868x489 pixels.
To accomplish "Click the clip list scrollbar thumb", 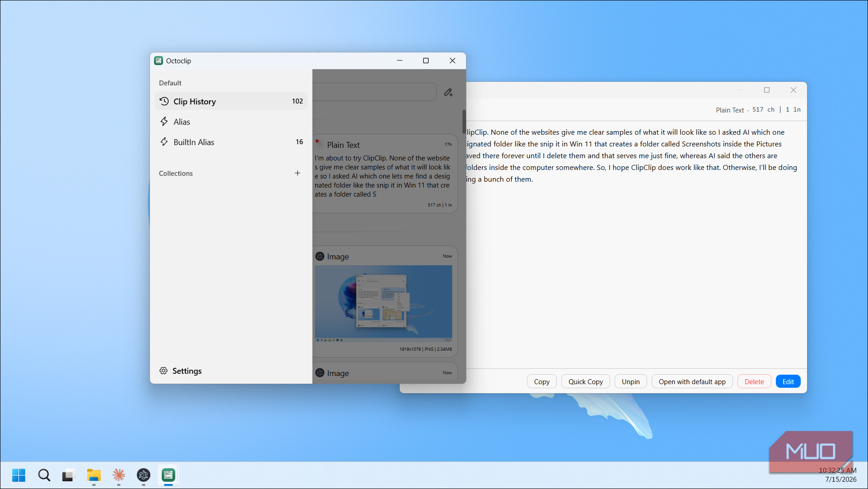I will pos(464,121).
